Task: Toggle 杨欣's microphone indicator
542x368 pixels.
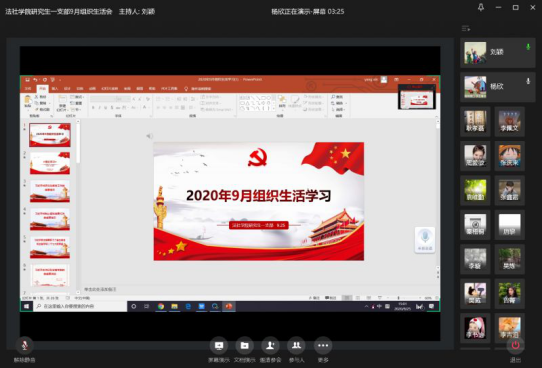Action: click(x=528, y=81)
